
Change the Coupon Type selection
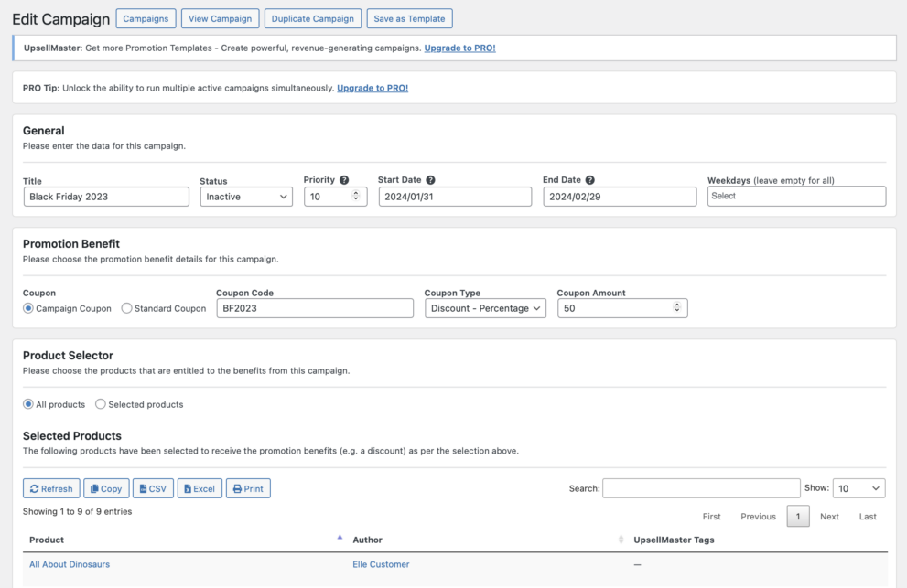tap(484, 308)
